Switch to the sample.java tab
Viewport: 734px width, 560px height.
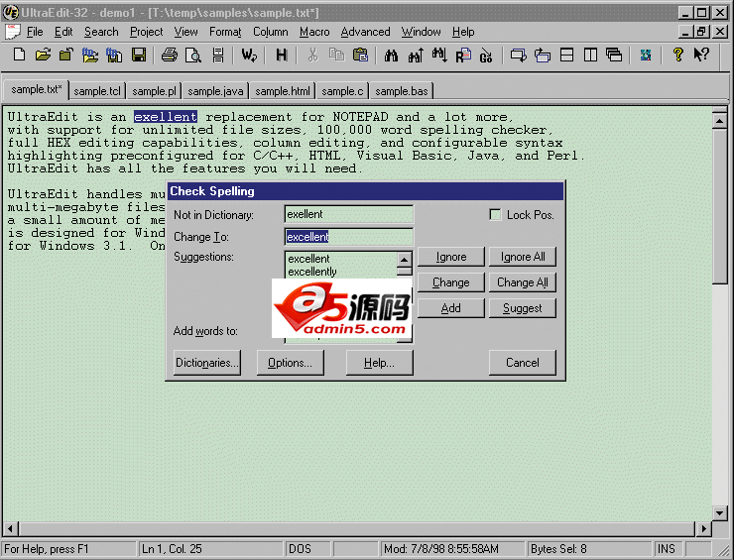[215, 91]
